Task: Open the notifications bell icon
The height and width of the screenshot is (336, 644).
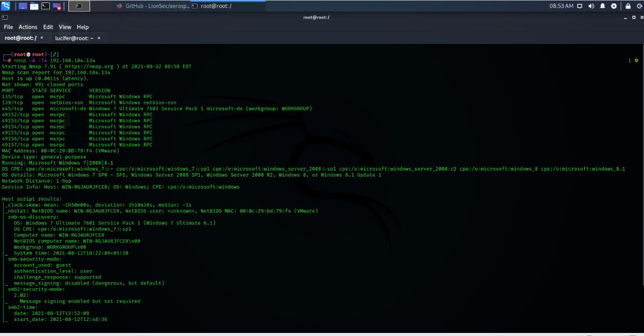Action: (x=602, y=6)
